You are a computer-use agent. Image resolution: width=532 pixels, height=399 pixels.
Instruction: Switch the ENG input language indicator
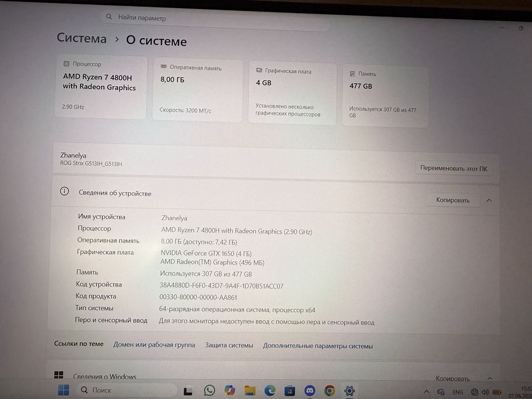click(x=457, y=392)
